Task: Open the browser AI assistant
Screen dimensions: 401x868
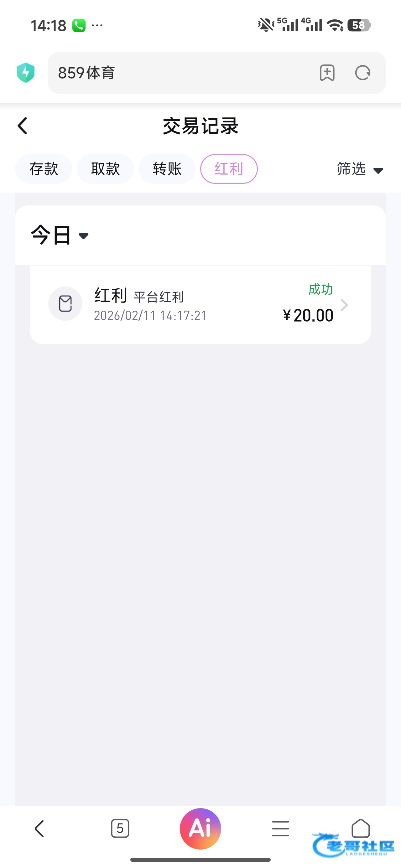Action: pos(200,829)
